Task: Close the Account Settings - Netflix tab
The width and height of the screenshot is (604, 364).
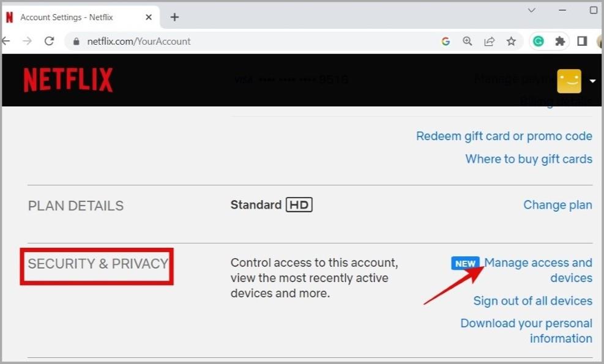Action: [149, 17]
